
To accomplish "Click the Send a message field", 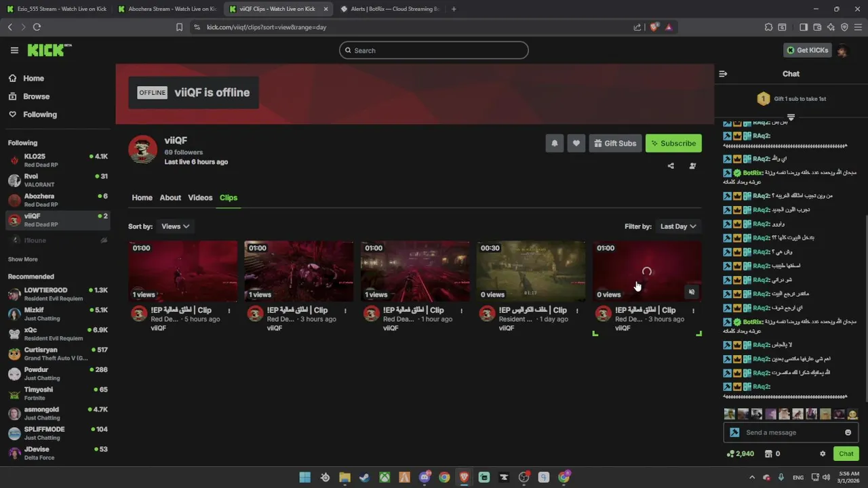I will click(791, 432).
